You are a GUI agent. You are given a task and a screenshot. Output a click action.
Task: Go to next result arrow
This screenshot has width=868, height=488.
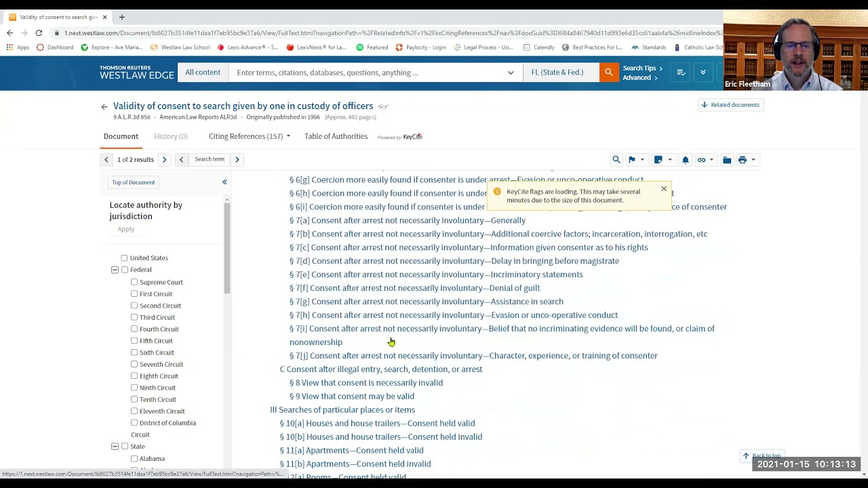point(164,159)
